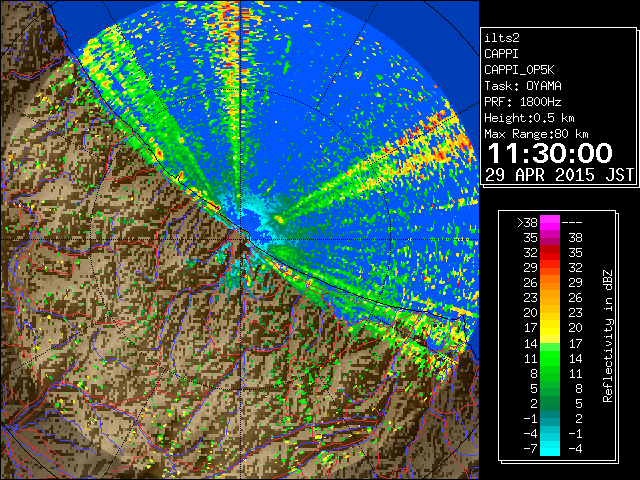
Task: Click the left-column '14' legend label
Action: coord(531,343)
